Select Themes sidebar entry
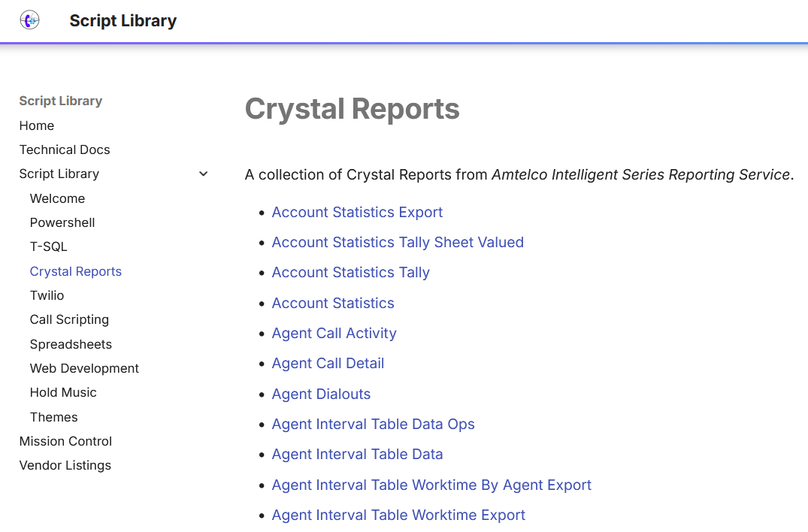808x532 pixels. (x=54, y=417)
